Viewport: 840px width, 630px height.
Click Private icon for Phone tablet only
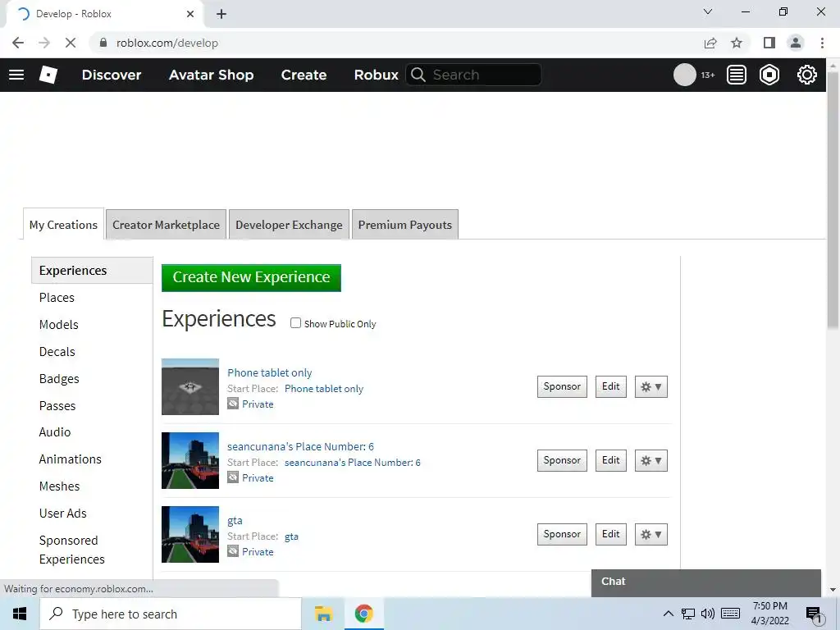point(232,404)
